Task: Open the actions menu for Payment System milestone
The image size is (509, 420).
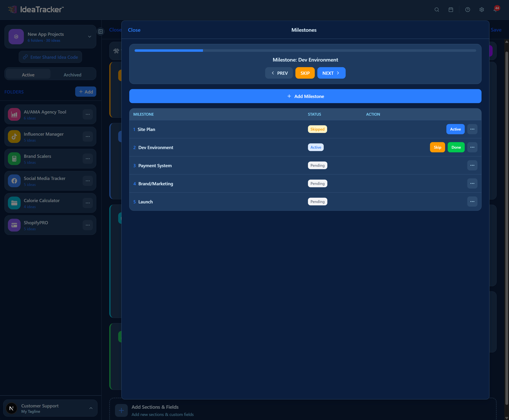Action: pyautogui.click(x=472, y=165)
